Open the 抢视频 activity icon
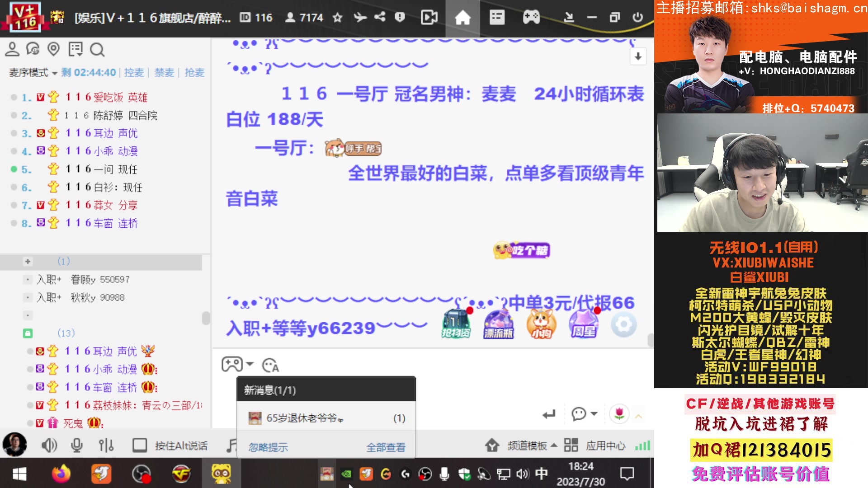This screenshot has width=868, height=488. (x=456, y=324)
